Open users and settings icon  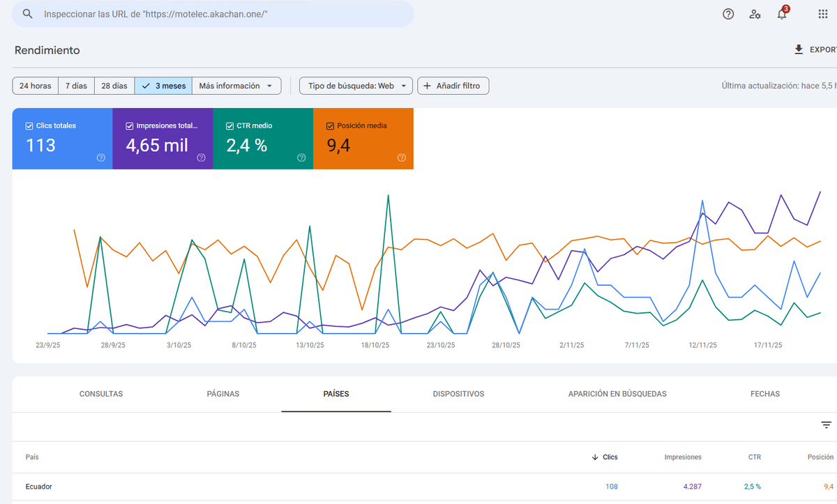[x=755, y=14]
